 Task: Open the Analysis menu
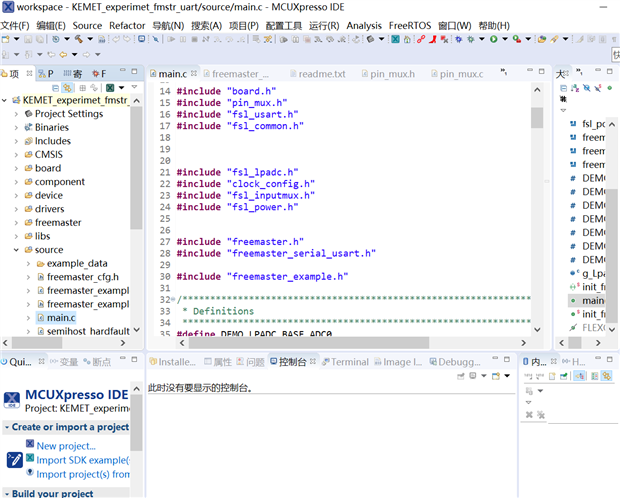click(x=364, y=26)
